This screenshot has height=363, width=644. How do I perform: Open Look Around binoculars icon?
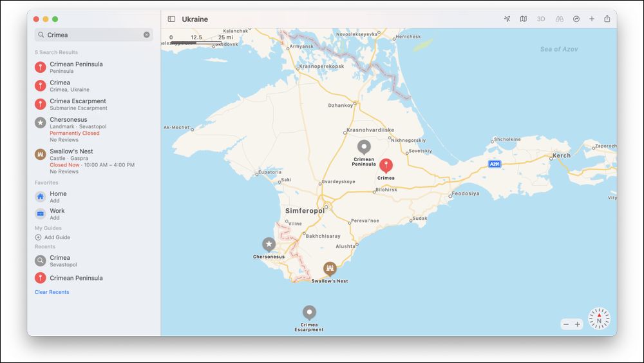tap(560, 19)
